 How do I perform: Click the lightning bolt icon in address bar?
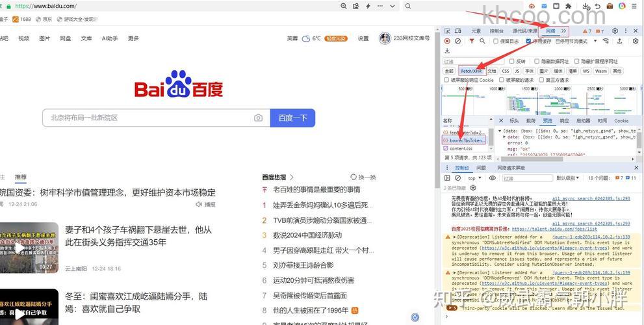pos(368,6)
